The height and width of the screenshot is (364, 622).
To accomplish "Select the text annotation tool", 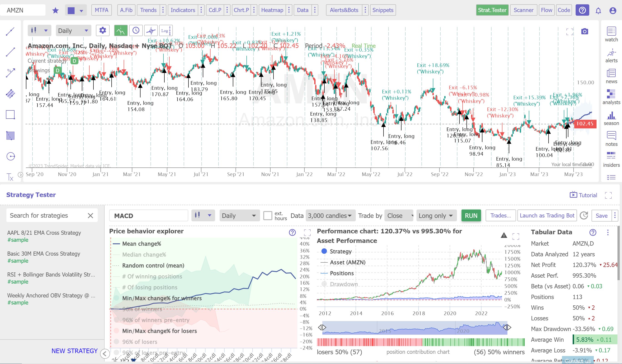I will (10, 177).
